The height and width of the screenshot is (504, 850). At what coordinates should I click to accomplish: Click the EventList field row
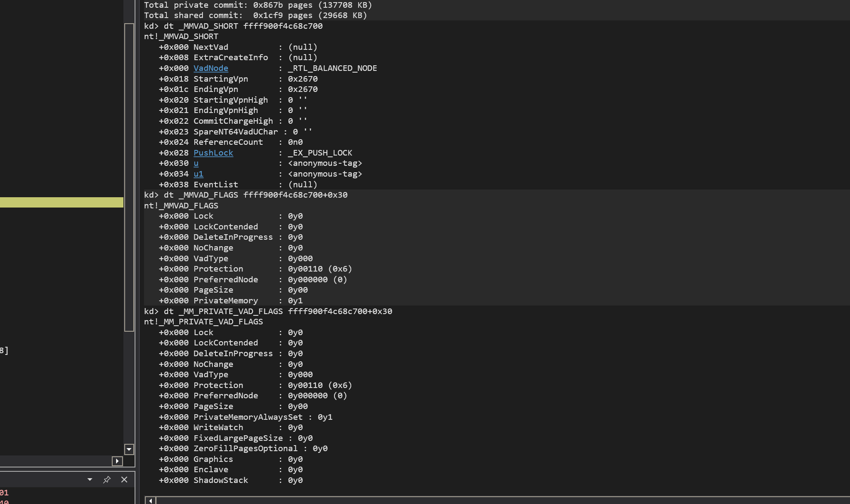tap(238, 185)
